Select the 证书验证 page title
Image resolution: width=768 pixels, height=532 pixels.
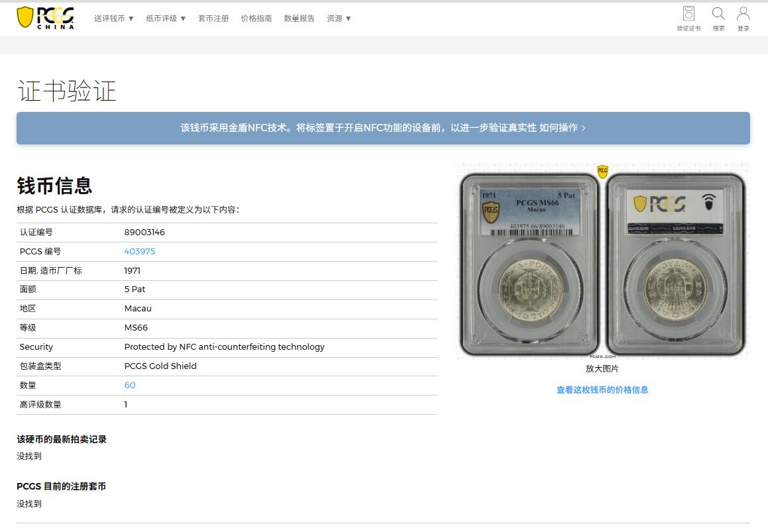tap(67, 91)
